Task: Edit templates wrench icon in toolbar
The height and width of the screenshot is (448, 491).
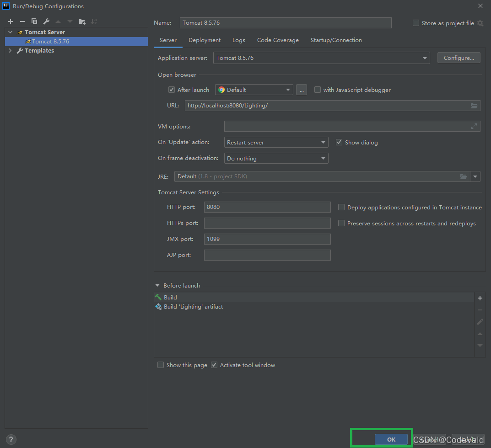Action: pos(46,21)
